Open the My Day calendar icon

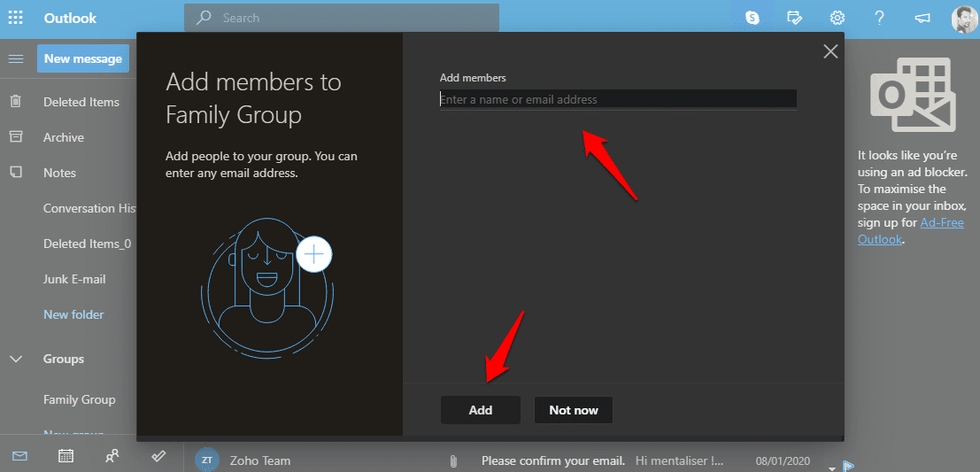coord(794,18)
